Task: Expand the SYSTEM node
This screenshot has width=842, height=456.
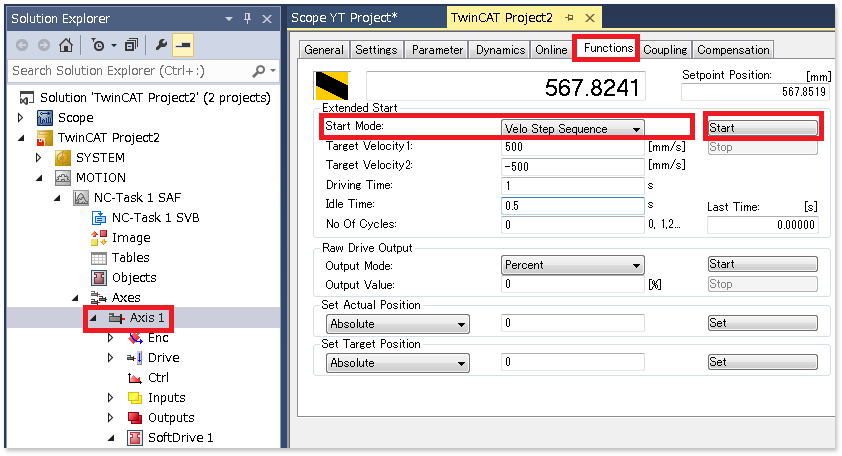Action: 39,158
